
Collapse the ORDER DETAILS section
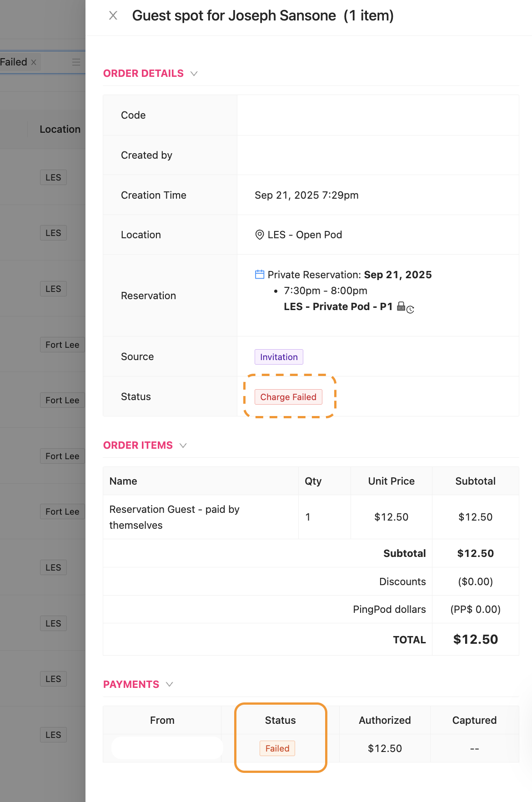click(194, 74)
